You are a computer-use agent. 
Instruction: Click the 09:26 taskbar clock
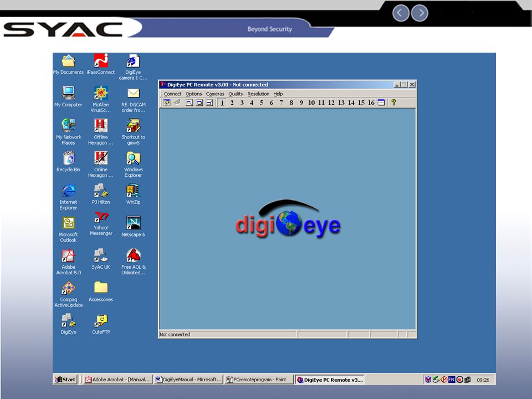483,380
